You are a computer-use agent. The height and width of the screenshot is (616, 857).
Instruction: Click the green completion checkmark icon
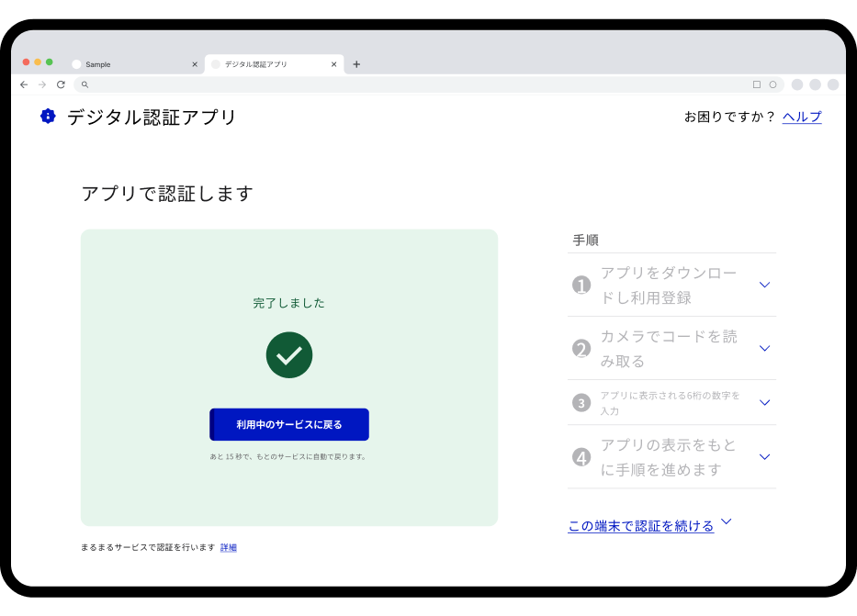tap(289, 355)
